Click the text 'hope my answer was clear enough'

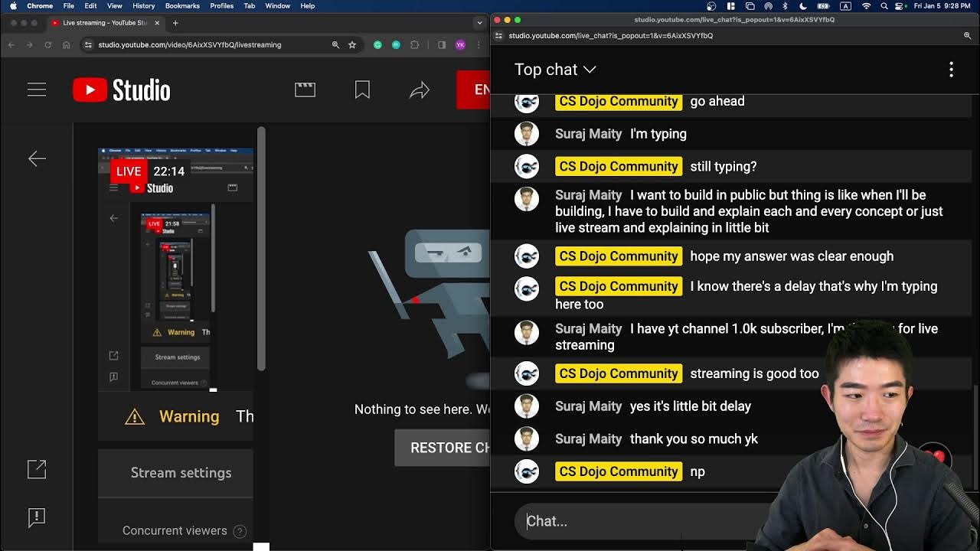pos(792,256)
